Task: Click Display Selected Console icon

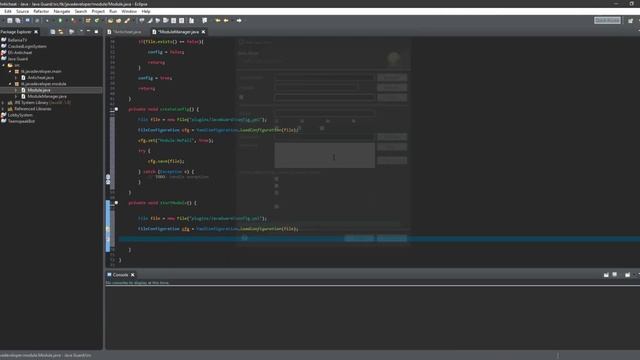Action: point(615,275)
